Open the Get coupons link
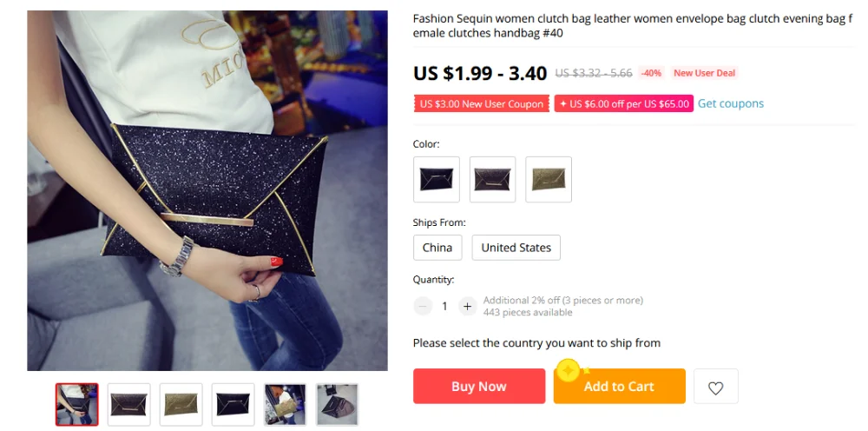 tap(730, 103)
